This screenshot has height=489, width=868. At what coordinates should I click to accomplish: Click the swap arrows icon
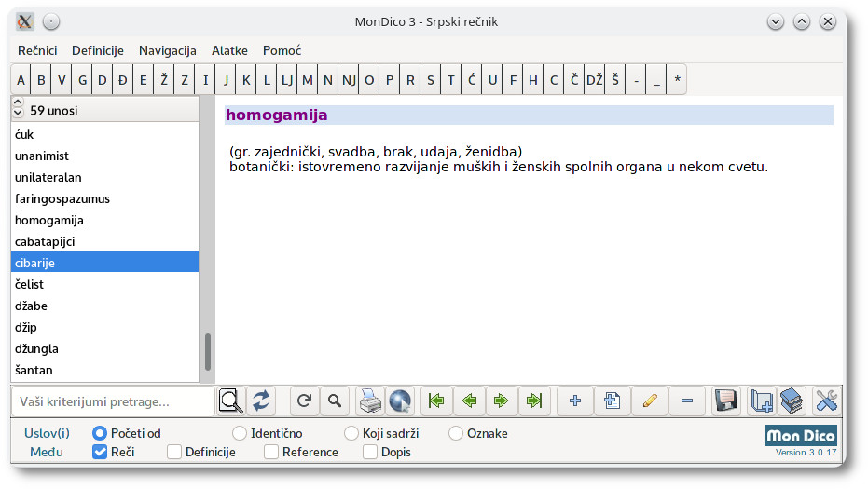(x=261, y=401)
